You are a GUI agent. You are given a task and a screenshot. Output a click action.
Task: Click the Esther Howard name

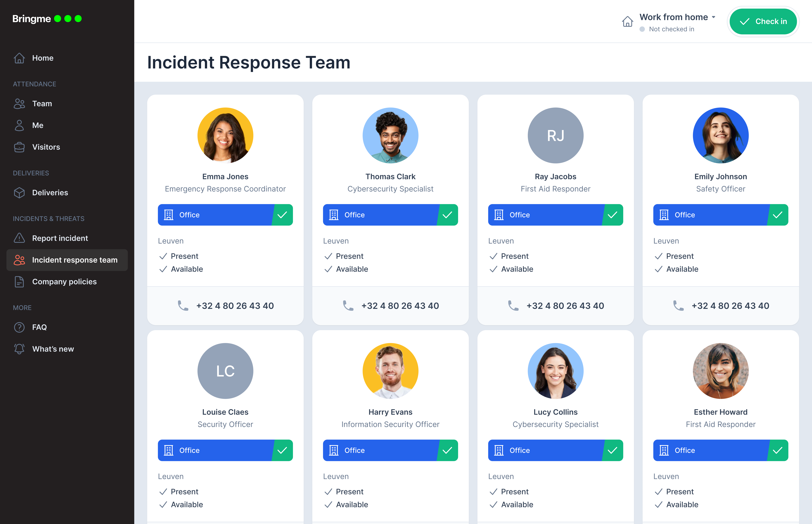click(721, 412)
